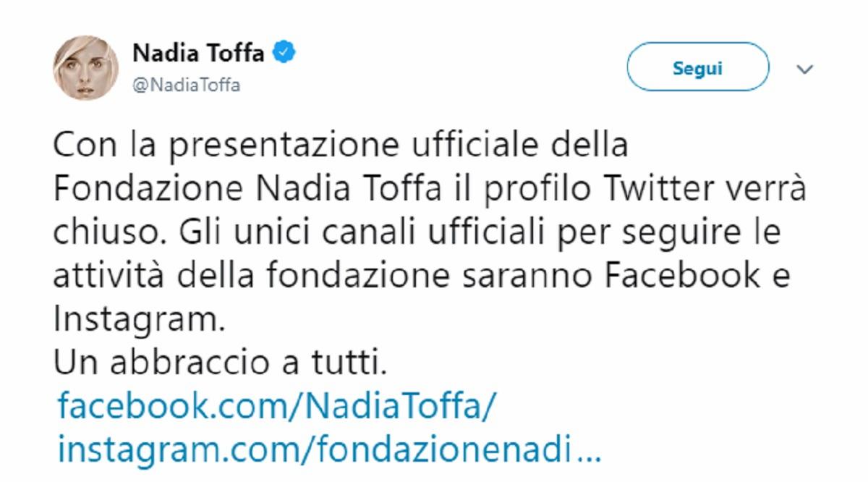Open the facebook.com/NadiaToffa/ link
Screen dimensions: 868x482
(278, 408)
